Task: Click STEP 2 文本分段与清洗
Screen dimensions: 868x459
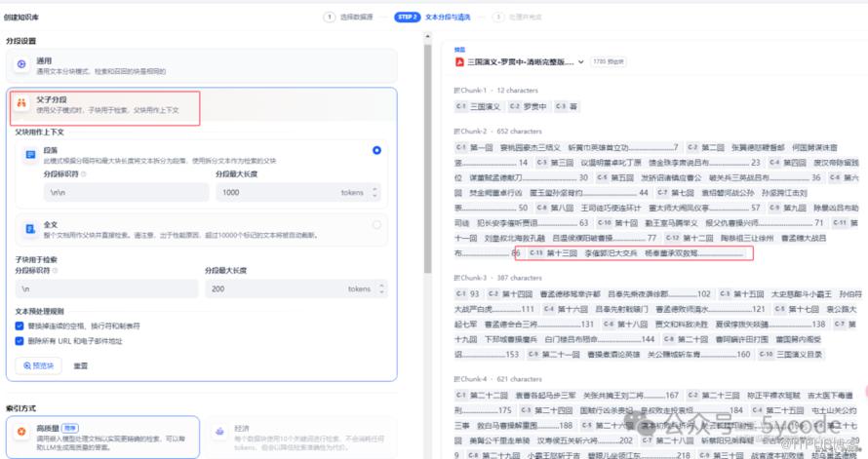Action: (x=432, y=18)
